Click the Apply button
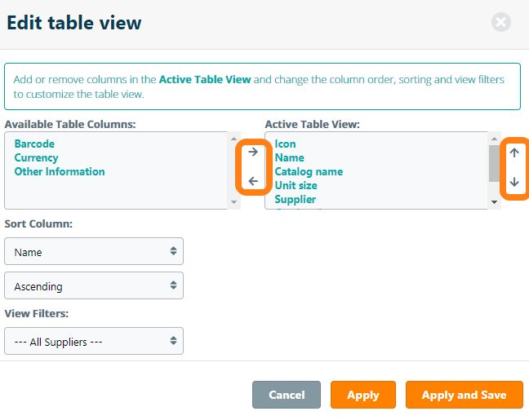The width and height of the screenshot is (529, 420). coord(362,395)
